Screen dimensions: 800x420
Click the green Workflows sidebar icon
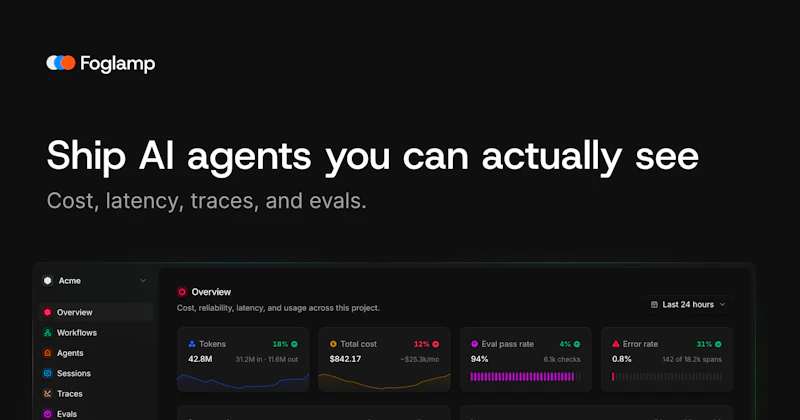[47, 333]
